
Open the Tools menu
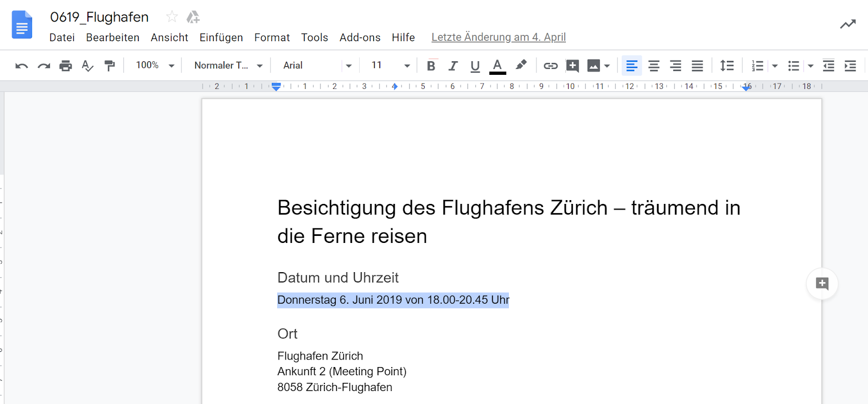point(315,37)
